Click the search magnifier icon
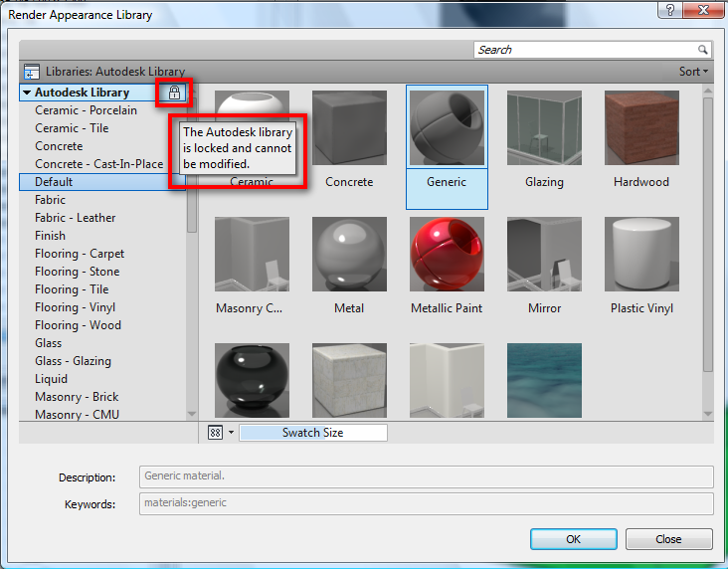 [x=702, y=50]
